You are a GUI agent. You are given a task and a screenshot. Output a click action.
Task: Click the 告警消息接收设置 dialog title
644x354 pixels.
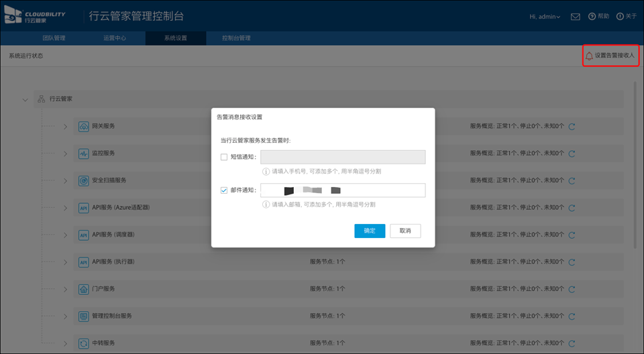click(239, 117)
